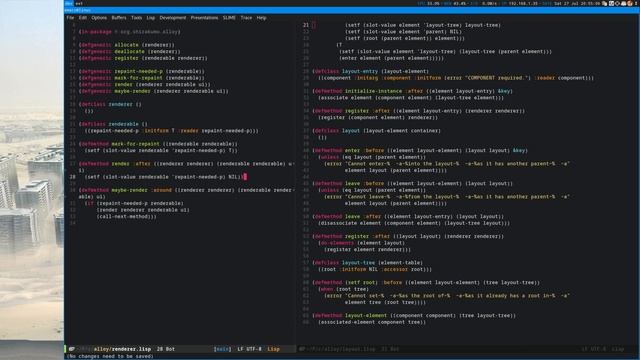Open the Options menu
Viewport: 640px width, 360px height.
click(99, 18)
